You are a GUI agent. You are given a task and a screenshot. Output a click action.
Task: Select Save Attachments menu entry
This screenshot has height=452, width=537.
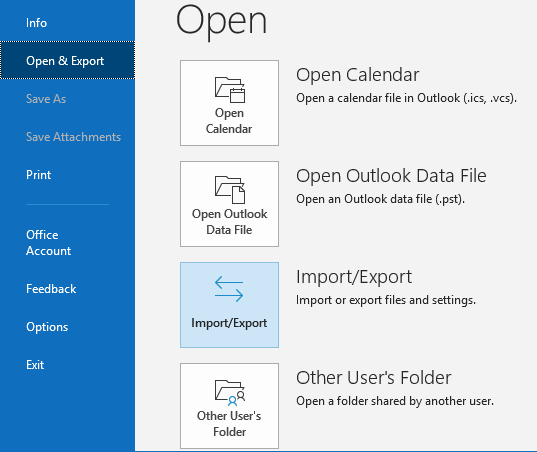[73, 137]
